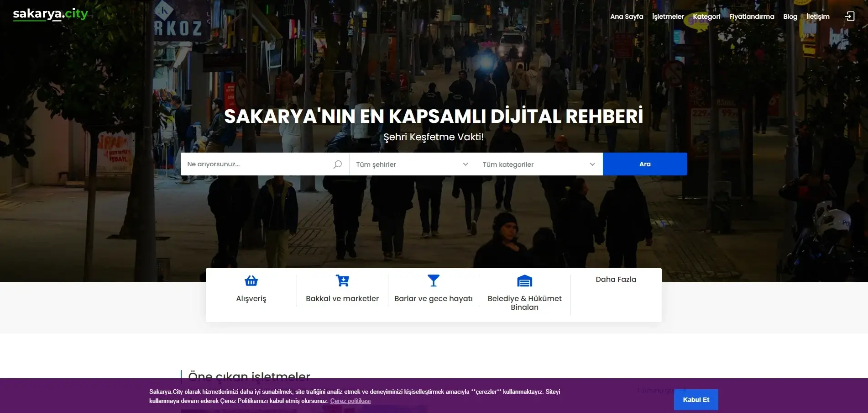Click the login icon in the header
Image resolution: width=868 pixels, height=413 pixels.
point(849,16)
